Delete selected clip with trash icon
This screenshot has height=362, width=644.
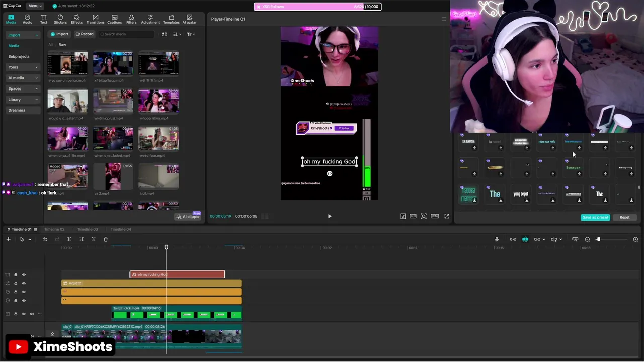coord(105,239)
